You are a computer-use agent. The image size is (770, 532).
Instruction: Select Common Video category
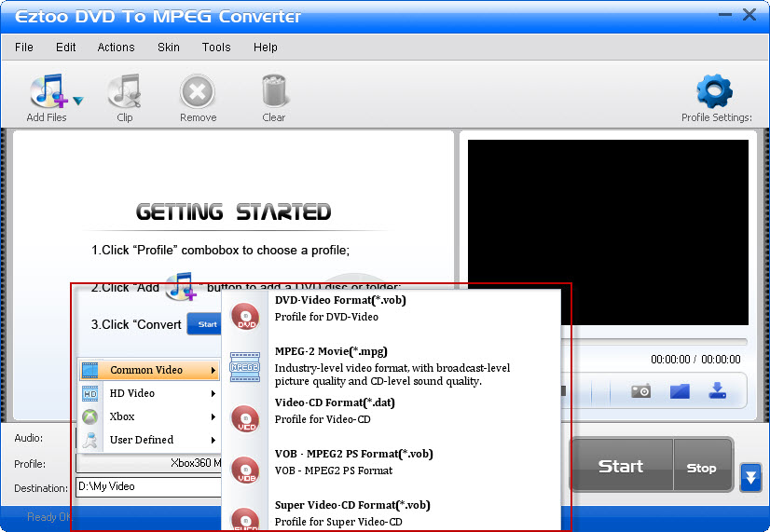(x=149, y=370)
